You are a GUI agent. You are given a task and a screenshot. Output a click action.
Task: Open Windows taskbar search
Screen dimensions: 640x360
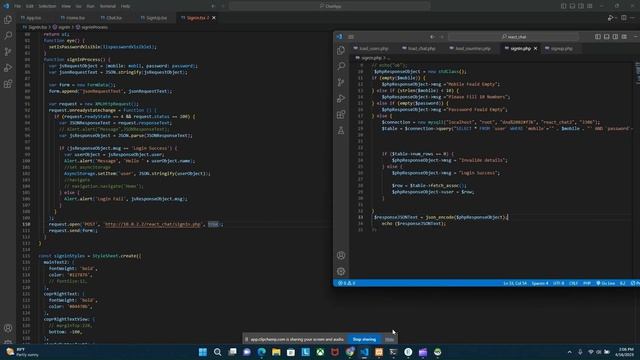(x=218, y=352)
